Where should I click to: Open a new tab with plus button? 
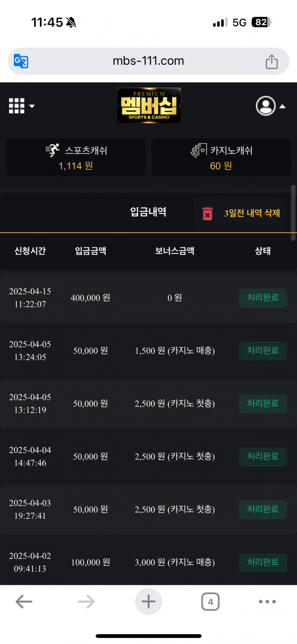click(148, 602)
